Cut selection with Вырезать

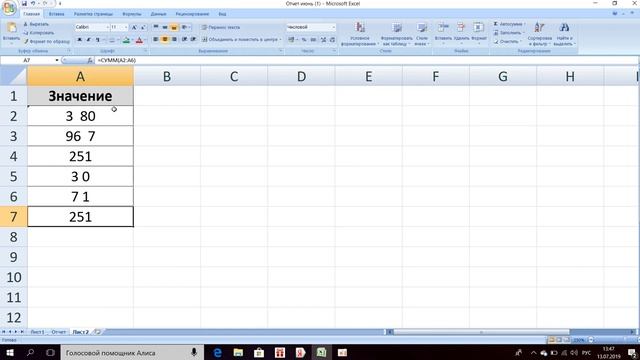tap(36, 24)
